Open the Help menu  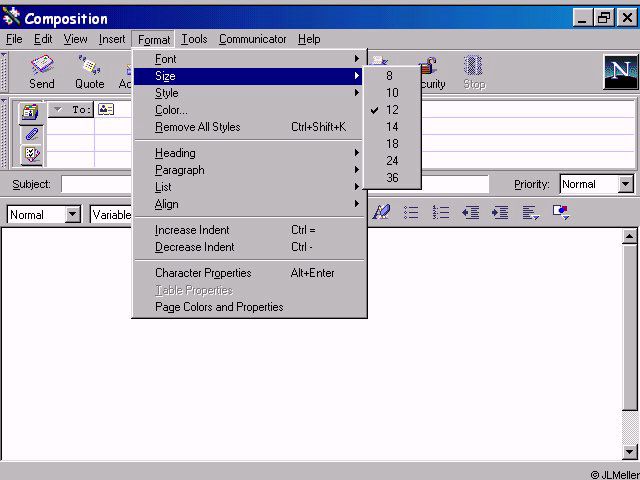click(309, 39)
